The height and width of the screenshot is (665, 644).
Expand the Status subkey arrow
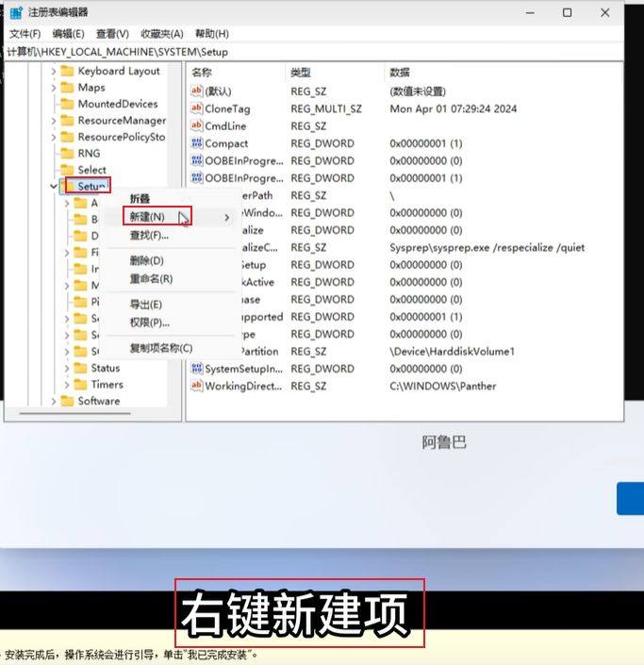point(67,368)
